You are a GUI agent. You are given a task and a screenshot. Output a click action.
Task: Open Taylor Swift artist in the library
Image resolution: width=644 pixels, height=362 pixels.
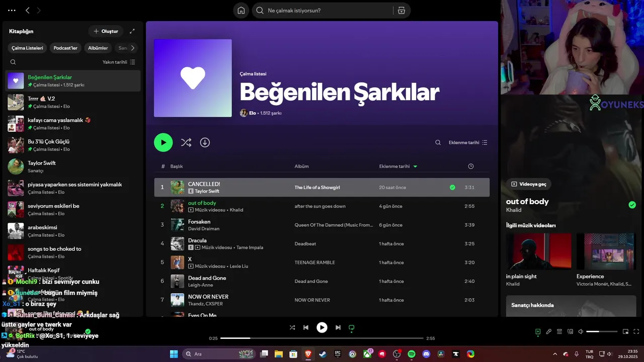point(73,166)
